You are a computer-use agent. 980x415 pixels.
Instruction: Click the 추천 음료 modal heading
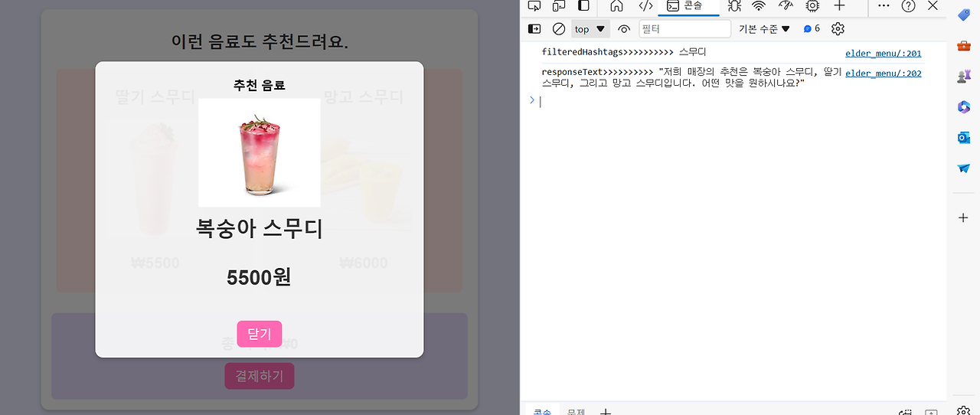point(259,85)
